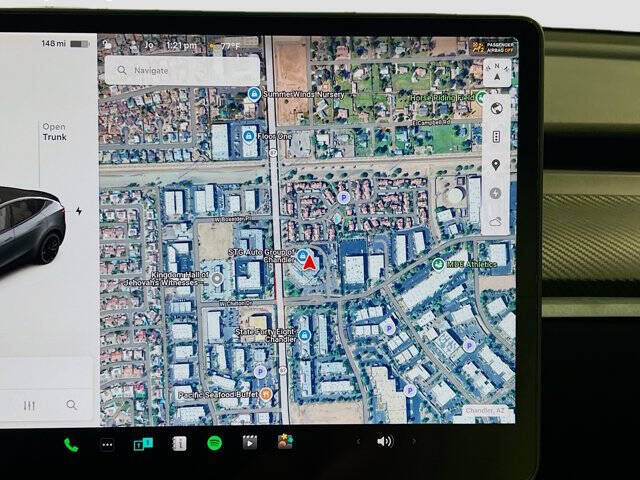The image size is (640, 480).
Task: Select STG Auto Group of Chandler pin
Action: [x=302, y=256]
